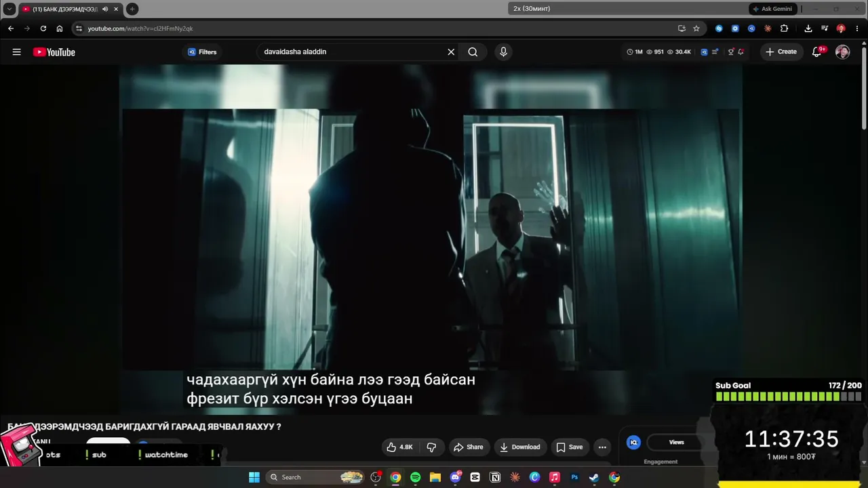Click the youtube.com address bar URL
868x488 pixels.
coord(140,28)
